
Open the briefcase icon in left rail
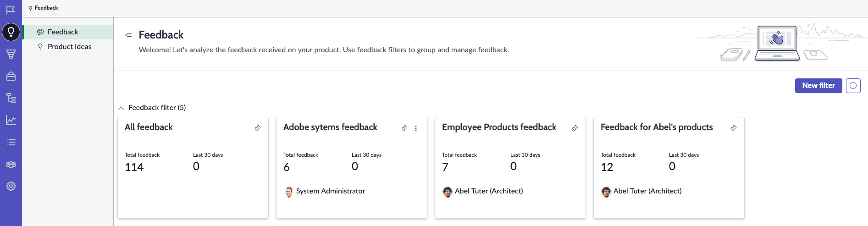tap(11, 76)
